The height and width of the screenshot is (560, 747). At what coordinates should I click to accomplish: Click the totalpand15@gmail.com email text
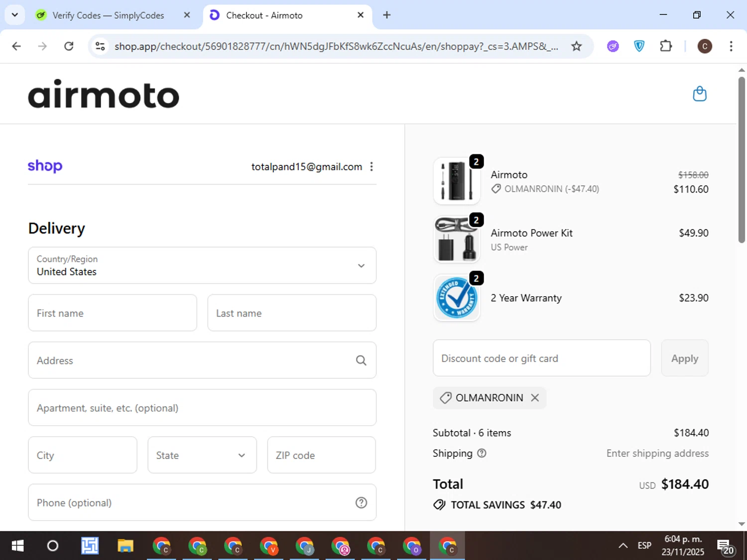pyautogui.click(x=307, y=167)
